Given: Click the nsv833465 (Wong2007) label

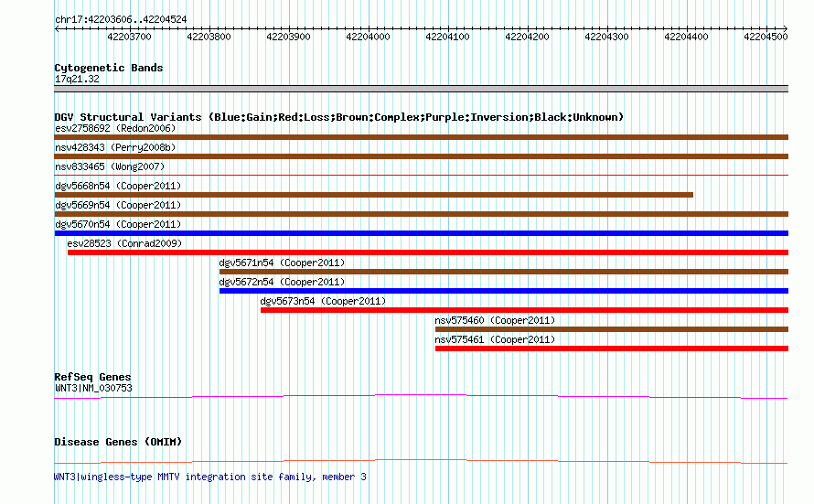Looking at the screenshot, I should pos(110,166).
